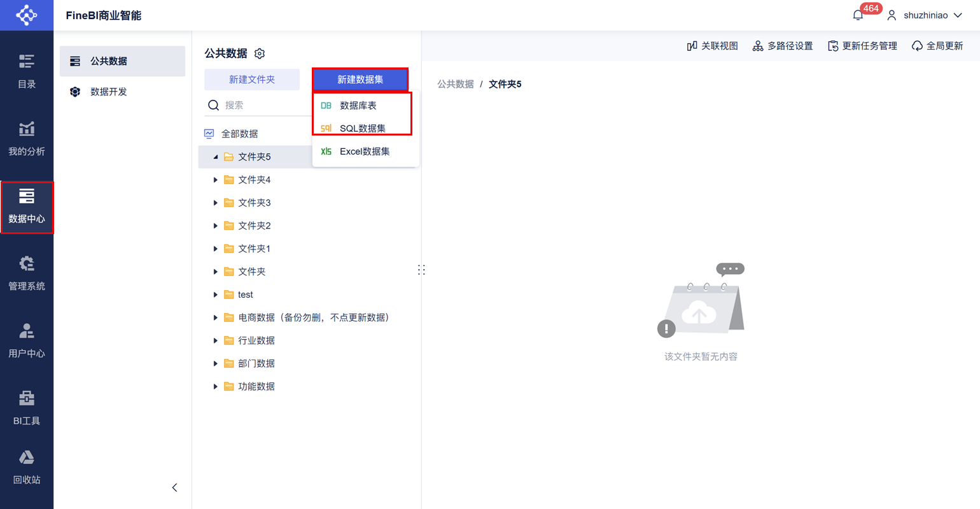980x509 pixels.
Task: Open 关联视图 relation view
Action: click(x=712, y=46)
